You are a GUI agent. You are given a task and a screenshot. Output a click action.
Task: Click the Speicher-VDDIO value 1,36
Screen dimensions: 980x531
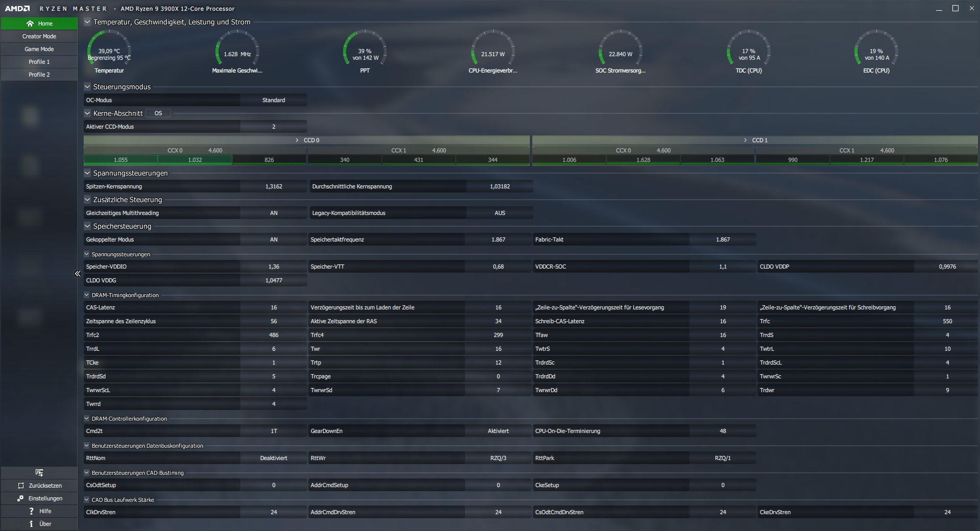point(274,267)
